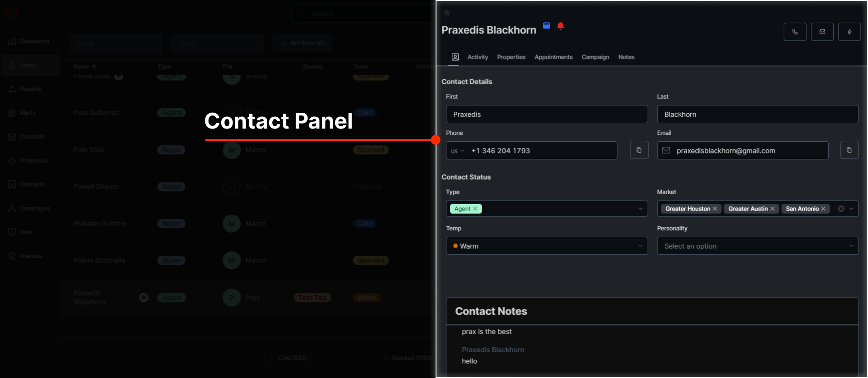Click the lightning bolt action button
Viewport: 868px width, 378px height.
849,32
